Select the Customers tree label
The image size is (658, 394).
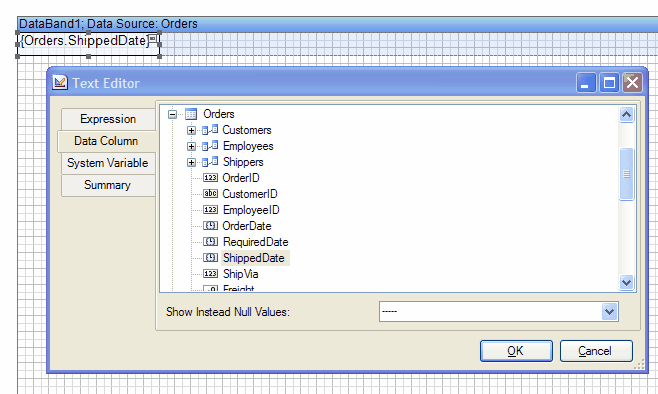point(247,130)
